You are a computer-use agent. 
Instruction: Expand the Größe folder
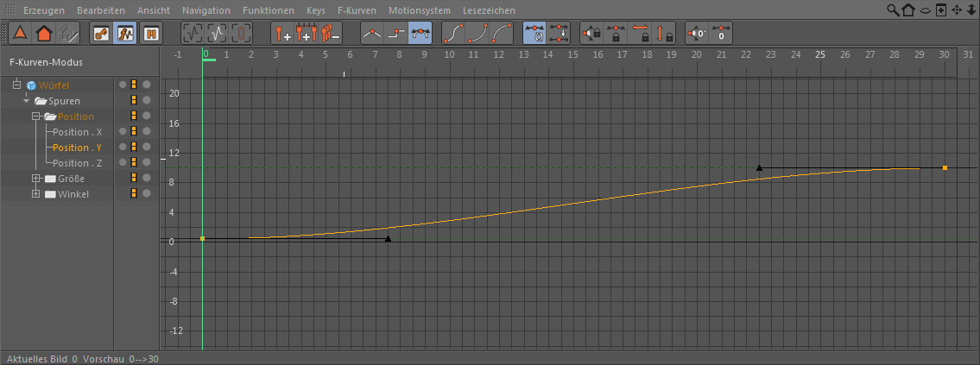[36, 179]
